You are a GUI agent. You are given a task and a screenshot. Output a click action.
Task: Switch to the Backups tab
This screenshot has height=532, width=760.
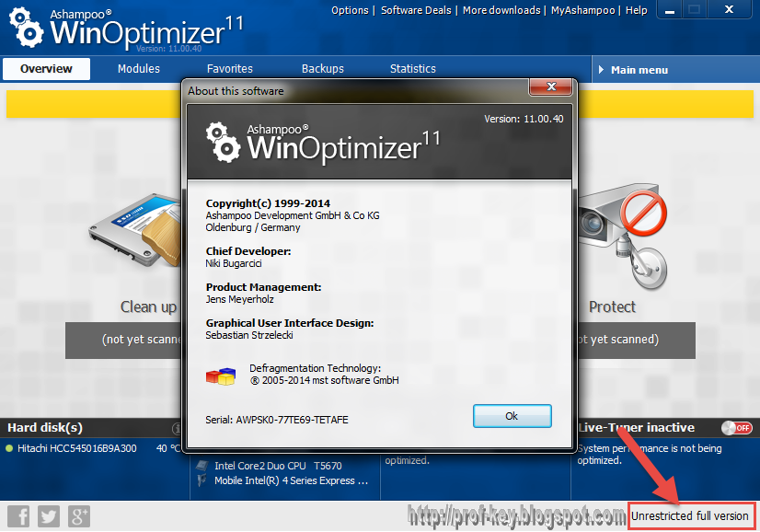[x=323, y=69]
